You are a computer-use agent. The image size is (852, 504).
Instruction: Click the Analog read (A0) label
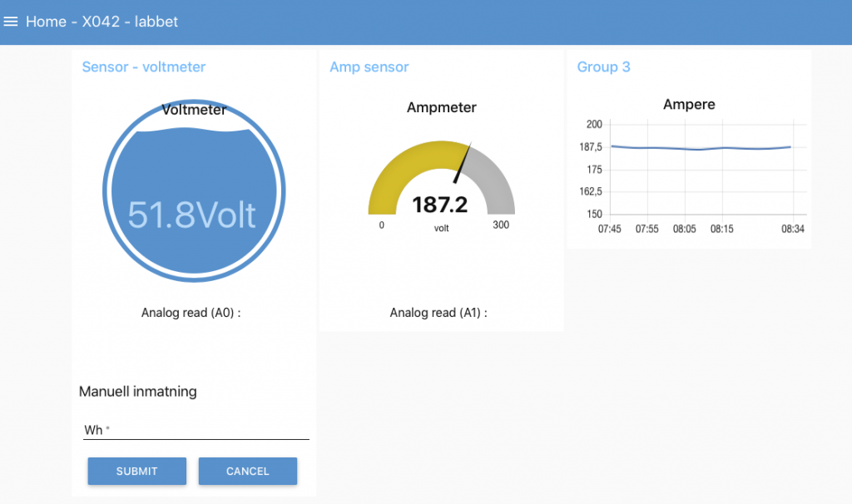[191, 313]
